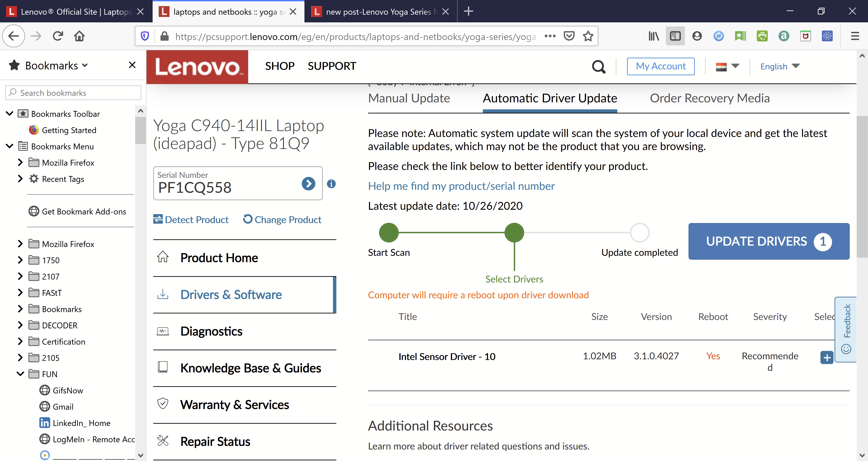Viewport: 868px width, 461px height.
Task: Click Change Product link
Action: pyautogui.click(x=282, y=219)
